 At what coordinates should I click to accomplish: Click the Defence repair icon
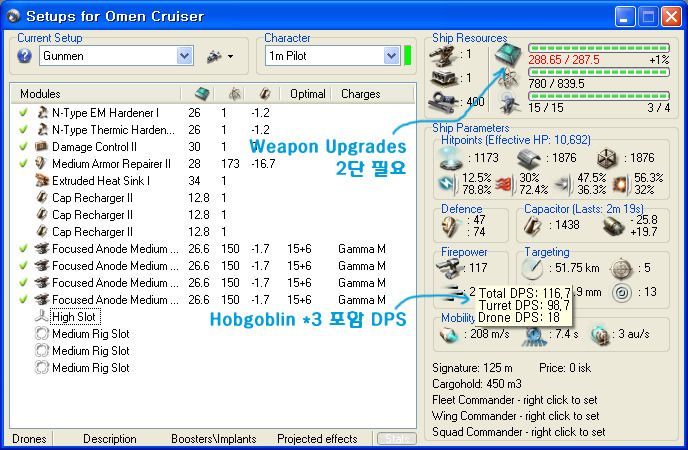click(451, 226)
